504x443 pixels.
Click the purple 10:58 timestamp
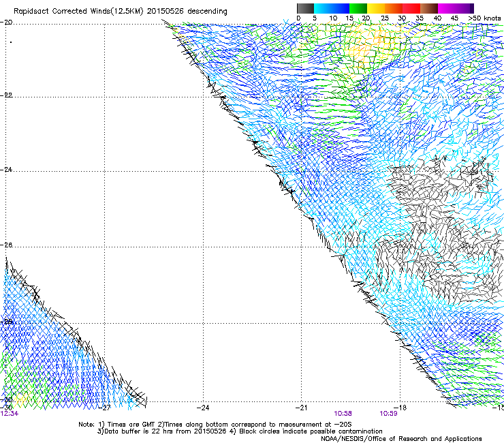point(343,414)
